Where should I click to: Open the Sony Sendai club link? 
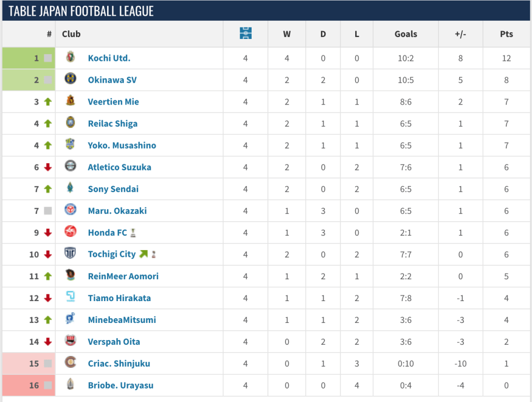(x=113, y=189)
